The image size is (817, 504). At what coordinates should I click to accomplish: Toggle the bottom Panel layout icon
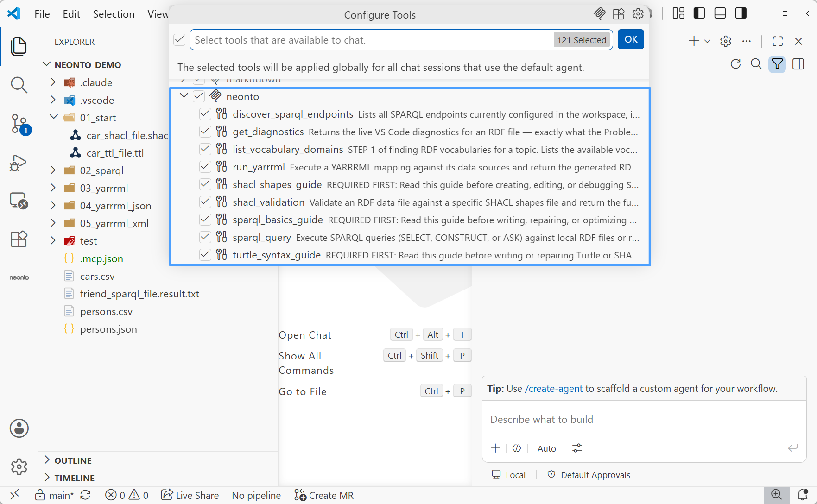720,13
